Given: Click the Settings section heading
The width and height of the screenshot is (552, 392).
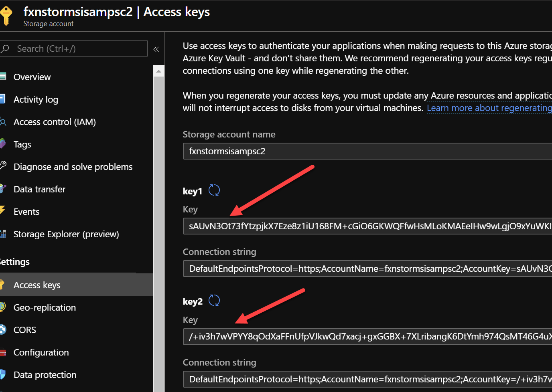Looking at the screenshot, I should [15, 262].
